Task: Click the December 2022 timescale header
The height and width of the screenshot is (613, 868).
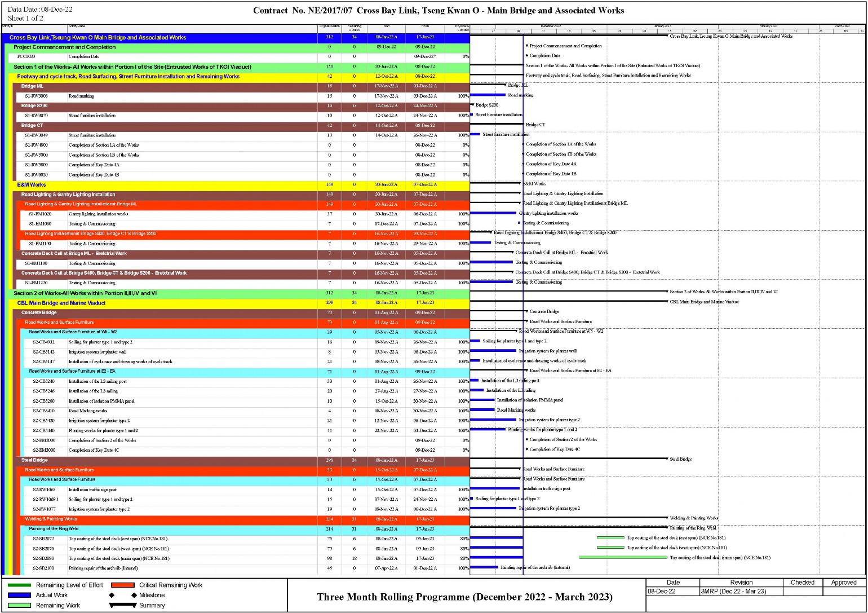Action: pos(551,26)
